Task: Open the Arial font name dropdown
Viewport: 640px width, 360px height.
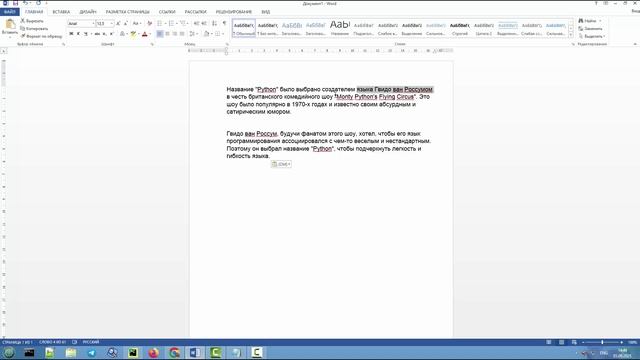Action: click(93, 24)
